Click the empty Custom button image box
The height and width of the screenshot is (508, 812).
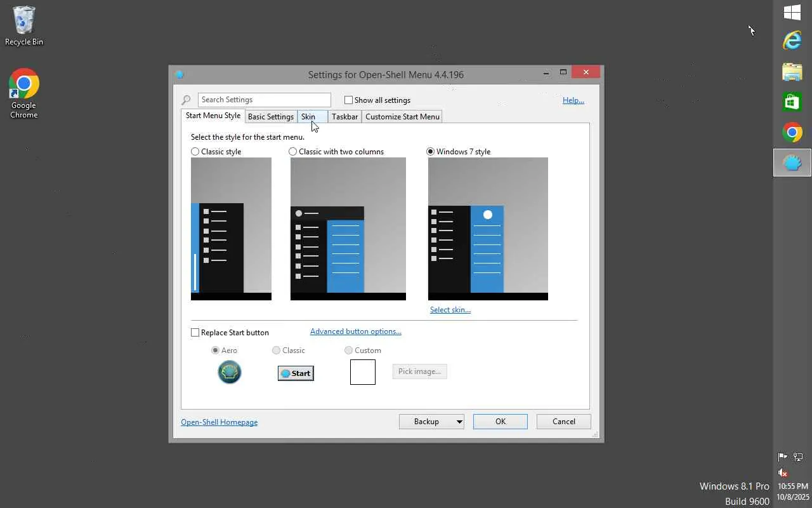363,372
